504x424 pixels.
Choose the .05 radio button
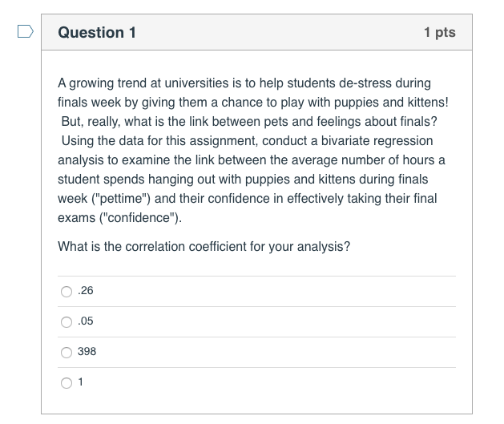coord(67,321)
